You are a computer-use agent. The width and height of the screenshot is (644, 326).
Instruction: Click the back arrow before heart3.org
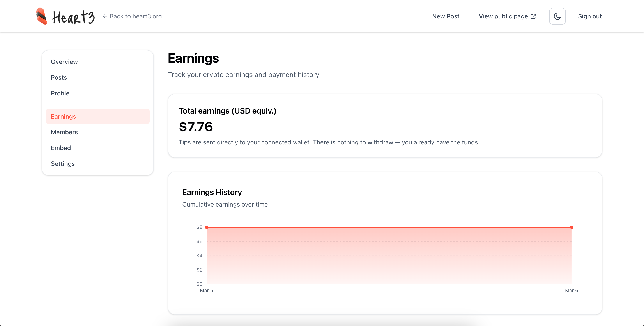pos(105,16)
